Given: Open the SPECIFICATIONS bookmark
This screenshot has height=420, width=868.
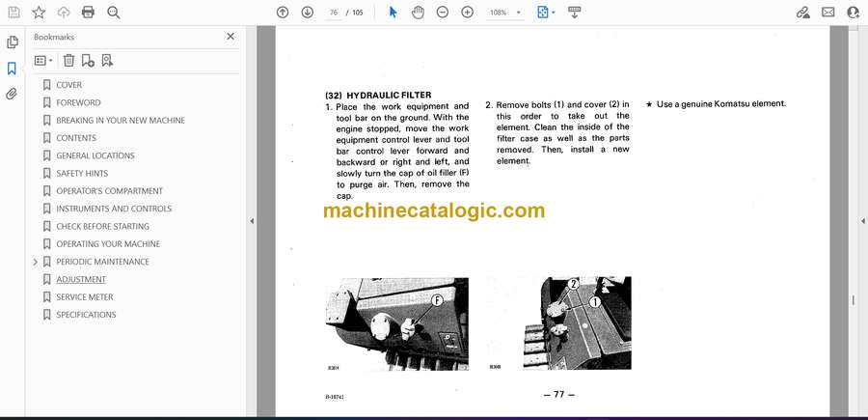Looking at the screenshot, I should click(87, 315).
